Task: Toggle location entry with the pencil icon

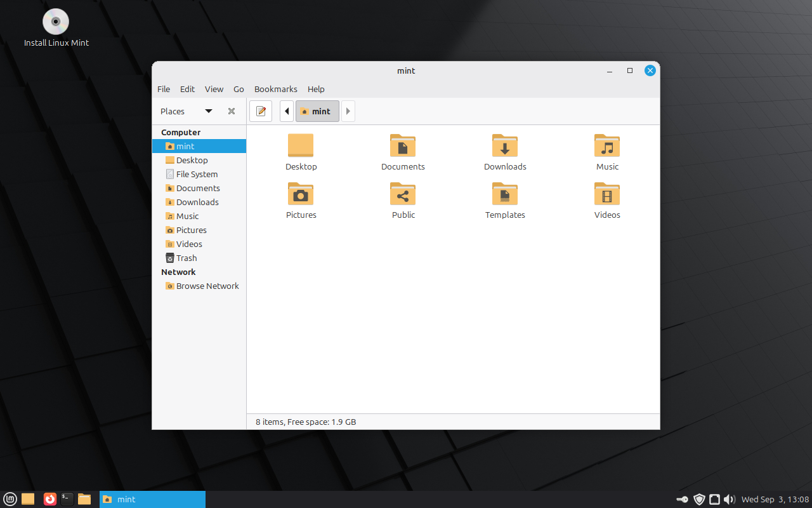Action: point(261,111)
